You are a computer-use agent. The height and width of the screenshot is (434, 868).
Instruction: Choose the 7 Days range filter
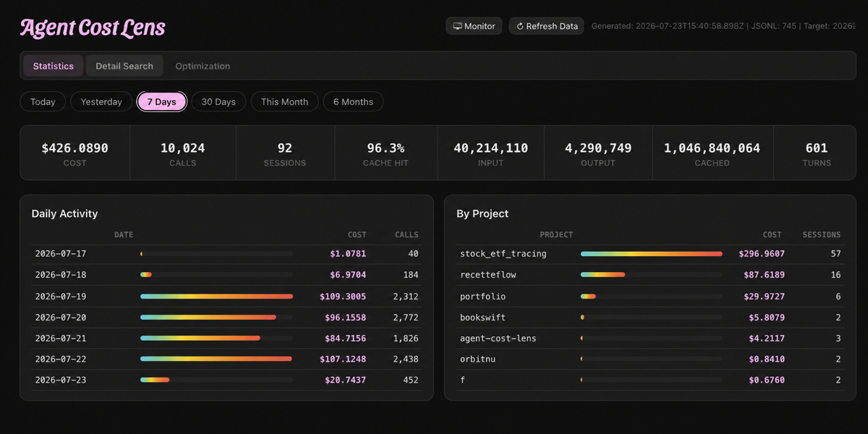click(162, 102)
